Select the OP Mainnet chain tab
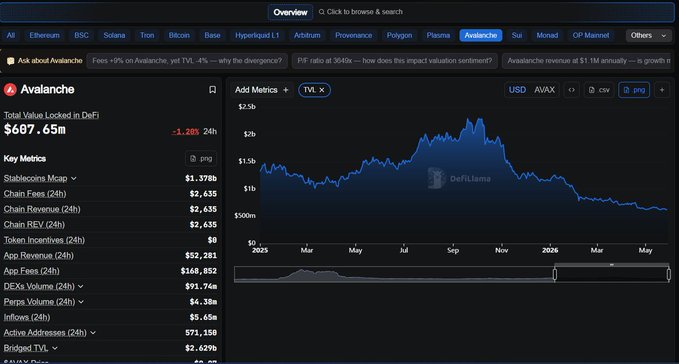 tap(591, 35)
